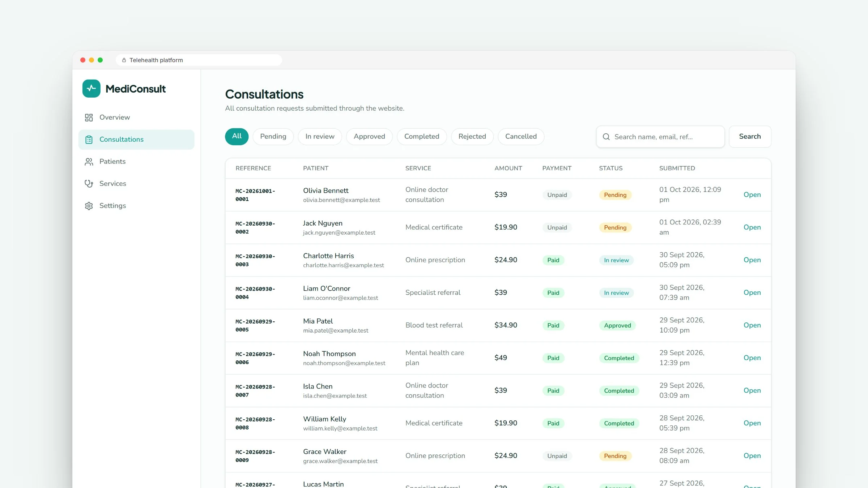Click the magnifier icon in search box

606,137
